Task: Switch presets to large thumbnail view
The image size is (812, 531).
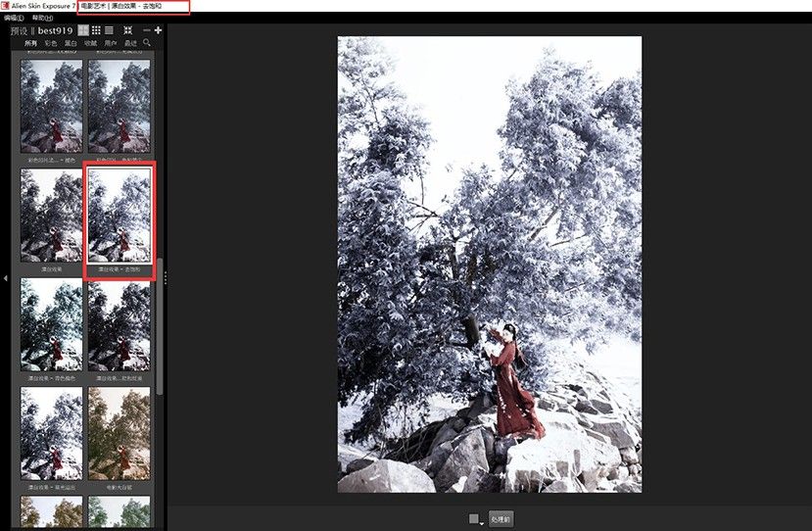Action: tap(83, 30)
